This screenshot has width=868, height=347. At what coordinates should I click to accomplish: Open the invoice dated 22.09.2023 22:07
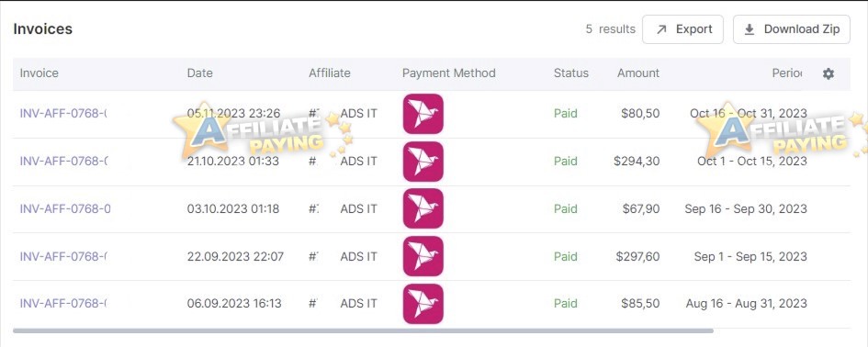(x=63, y=256)
